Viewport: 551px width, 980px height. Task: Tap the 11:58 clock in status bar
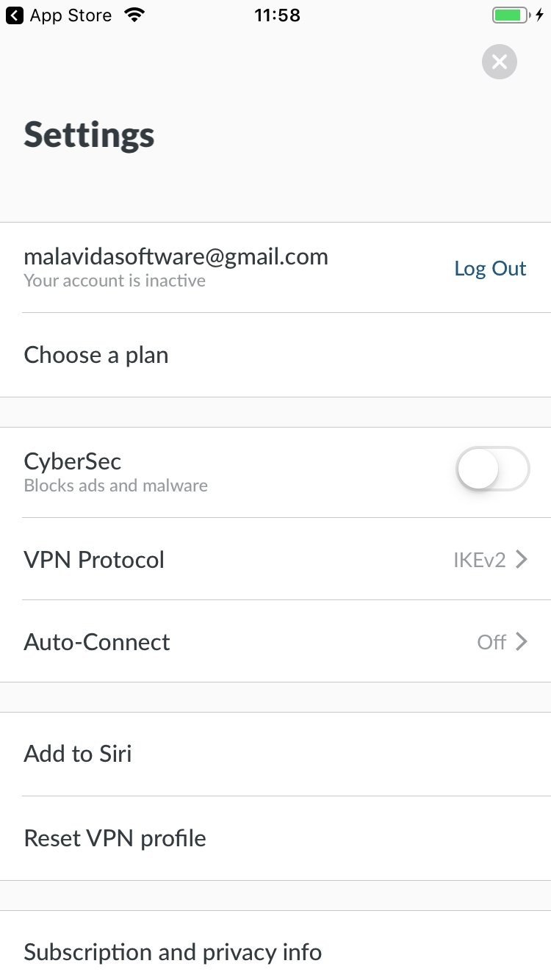click(x=278, y=15)
